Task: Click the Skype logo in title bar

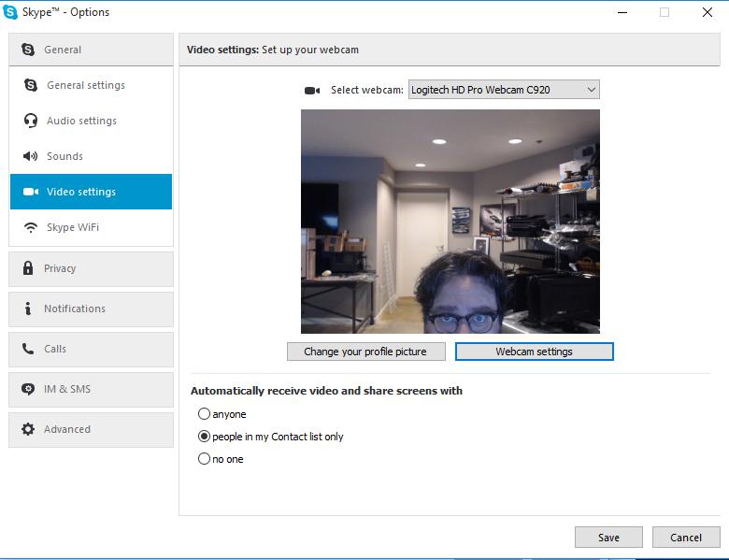Action: pyautogui.click(x=10, y=12)
